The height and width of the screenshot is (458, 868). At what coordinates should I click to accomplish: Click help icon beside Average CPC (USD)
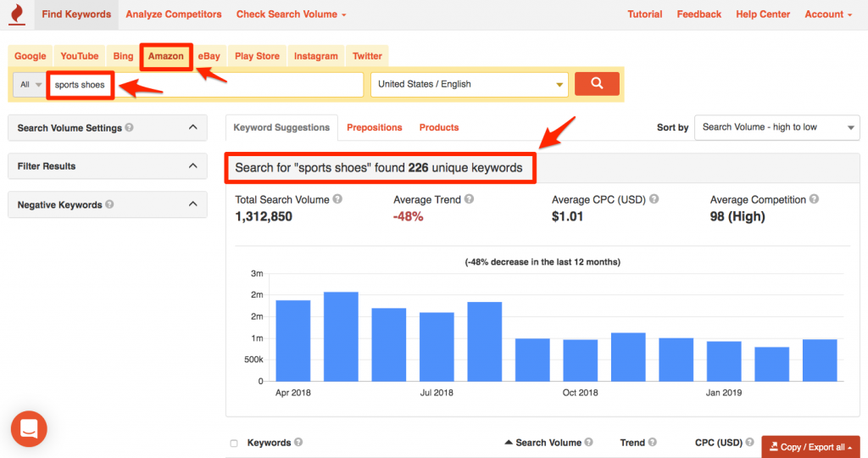654,198
